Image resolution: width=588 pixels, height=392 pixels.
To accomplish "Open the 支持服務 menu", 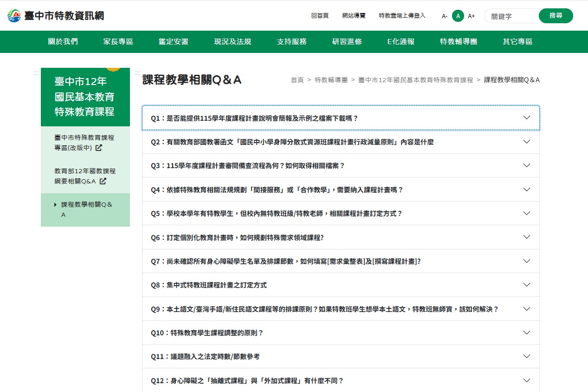I will (x=292, y=42).
